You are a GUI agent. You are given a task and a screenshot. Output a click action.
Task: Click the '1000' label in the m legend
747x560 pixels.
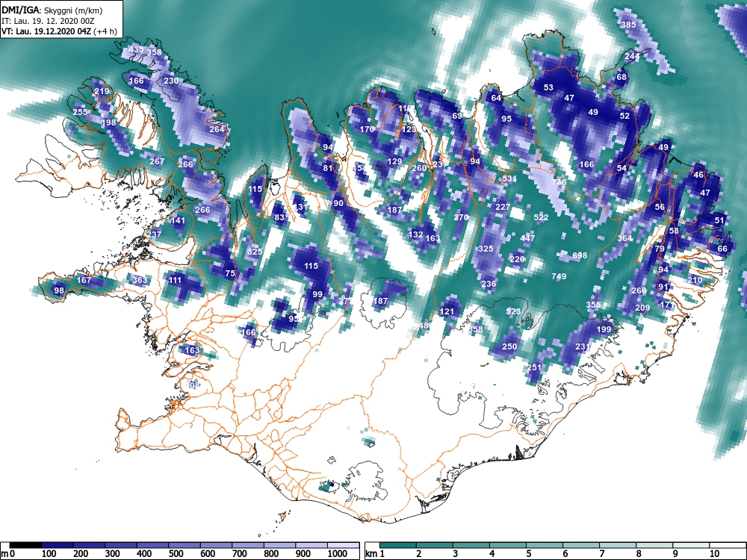(x=338, y=554)
